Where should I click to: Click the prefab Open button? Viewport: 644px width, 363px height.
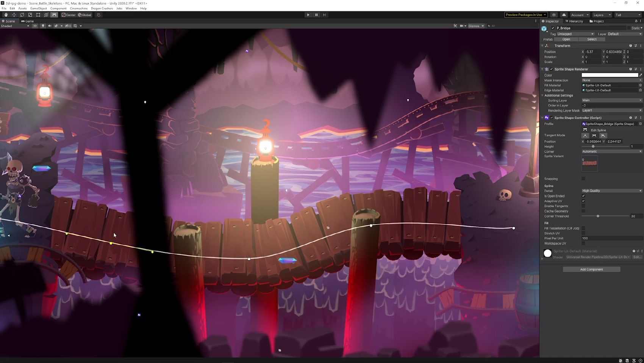click(566, 39)
